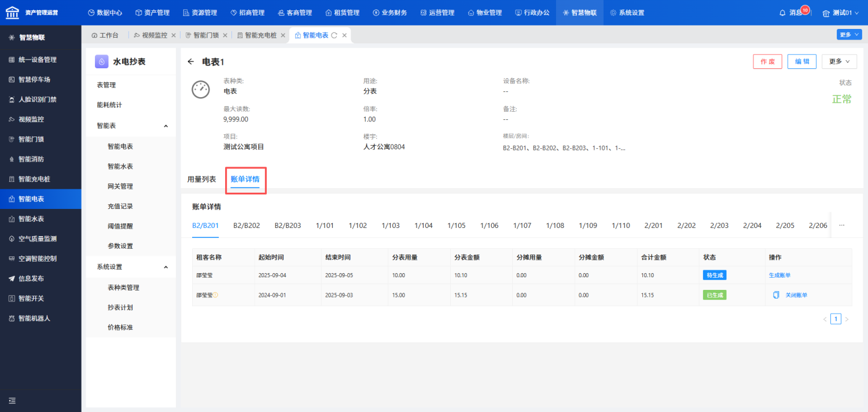Open the 消息 notification bell

(x=783, y=13)
